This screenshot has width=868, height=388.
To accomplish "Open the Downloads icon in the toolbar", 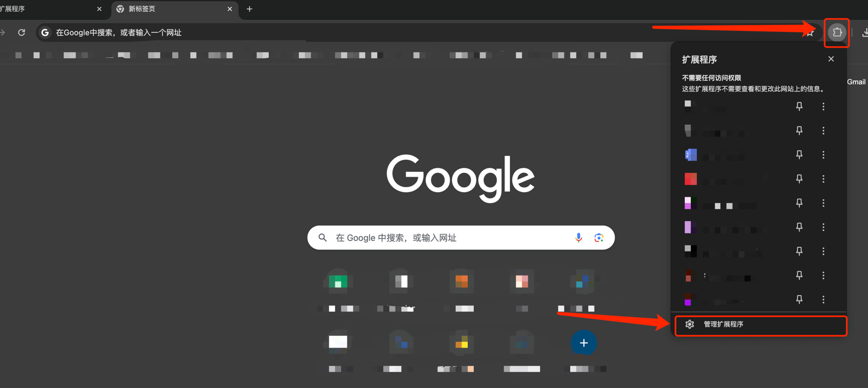I will [864, 32].
